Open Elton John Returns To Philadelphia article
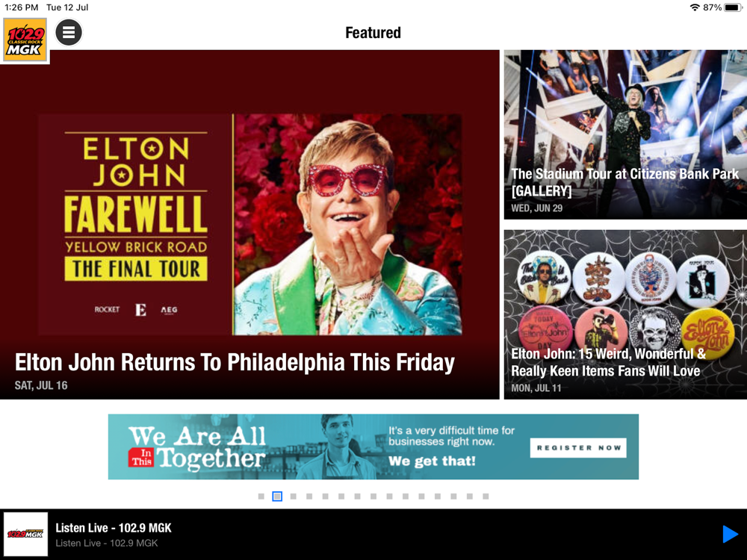This screenshot has height=560, width=747. click(249, 224)
